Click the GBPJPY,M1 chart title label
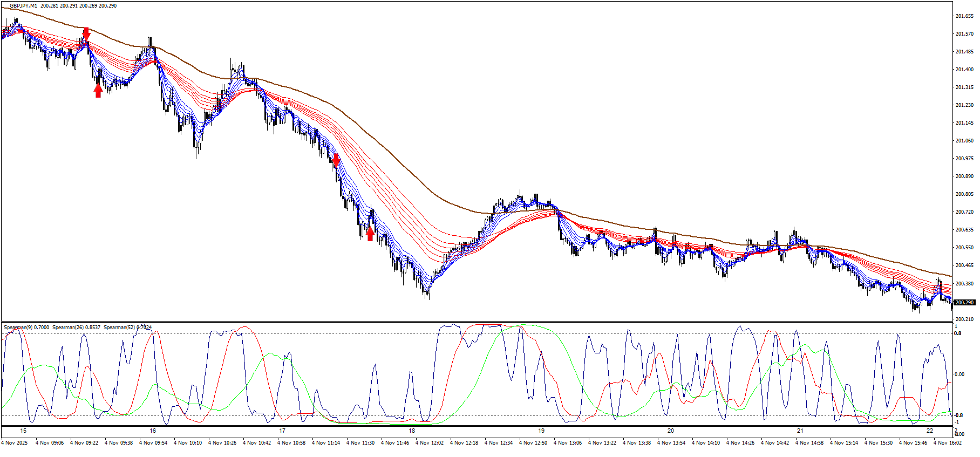Screen dimensions: 980x457 point(24,6)
